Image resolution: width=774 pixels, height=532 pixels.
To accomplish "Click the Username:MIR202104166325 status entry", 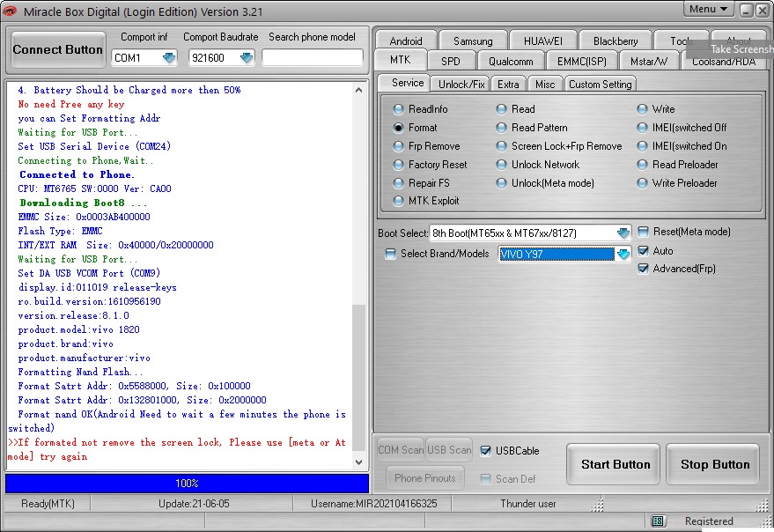I will (373, 504).
